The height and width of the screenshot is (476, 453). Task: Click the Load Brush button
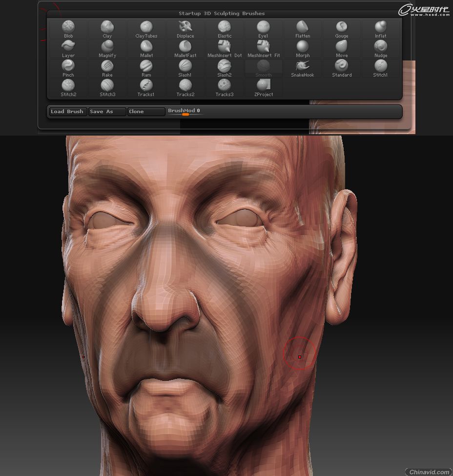[67, 112]
